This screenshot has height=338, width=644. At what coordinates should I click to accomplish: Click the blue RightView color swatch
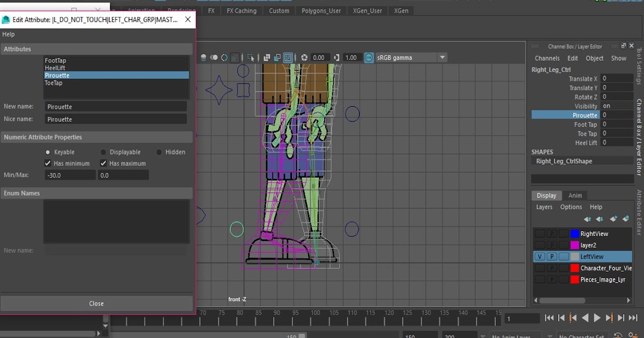point(575,234)
